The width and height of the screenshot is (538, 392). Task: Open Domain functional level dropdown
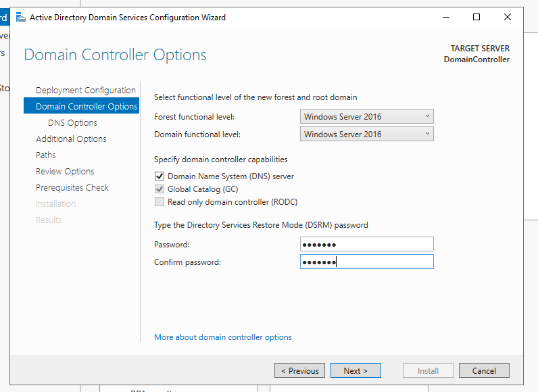(366, 134)
